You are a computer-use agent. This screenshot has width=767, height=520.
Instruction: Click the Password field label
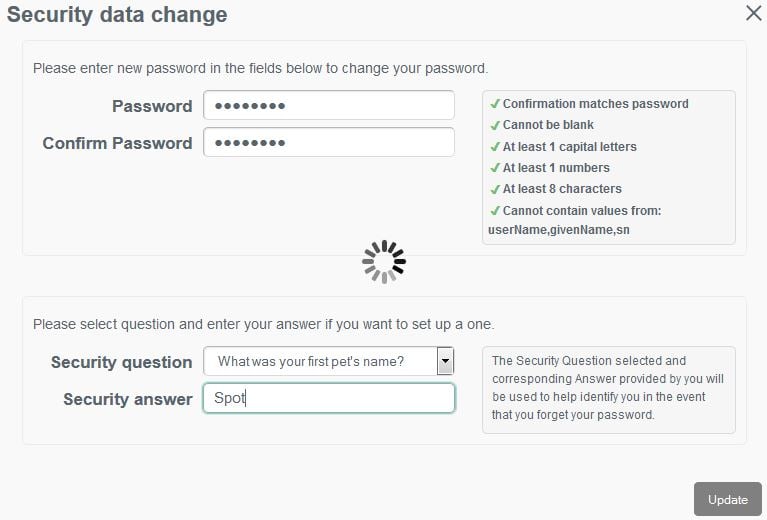pos(152,106)
